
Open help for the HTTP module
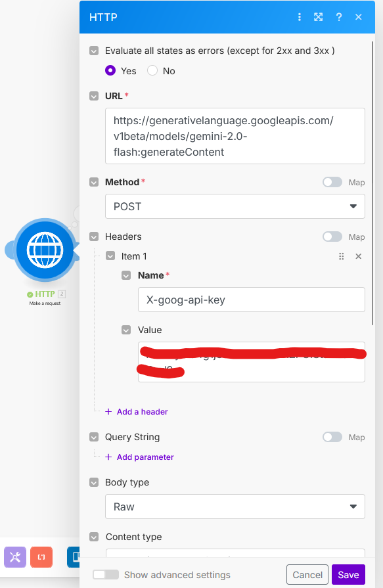pyautogui.click(x=339, y=17)
